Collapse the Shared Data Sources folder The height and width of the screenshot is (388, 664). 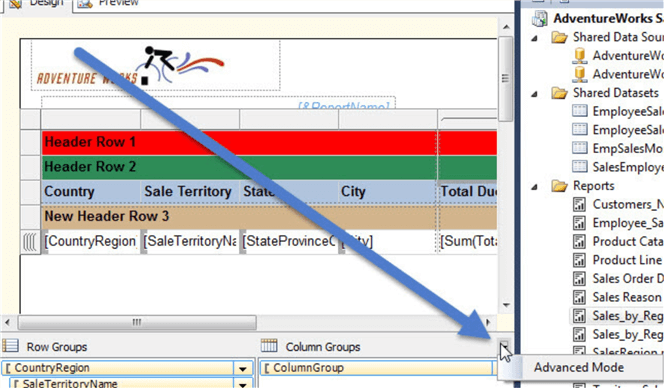[x=535, y=39]
